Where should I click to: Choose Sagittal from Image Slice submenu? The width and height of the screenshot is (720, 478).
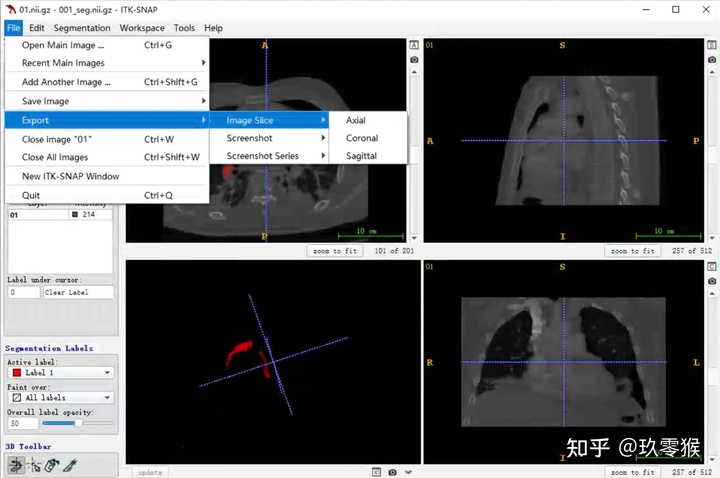click(x=367, y=156)
